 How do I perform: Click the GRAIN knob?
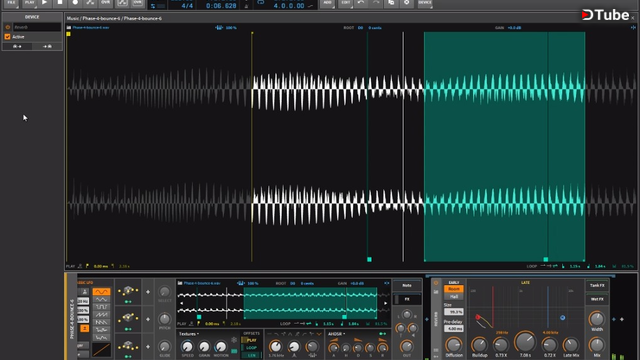[204, 347]
